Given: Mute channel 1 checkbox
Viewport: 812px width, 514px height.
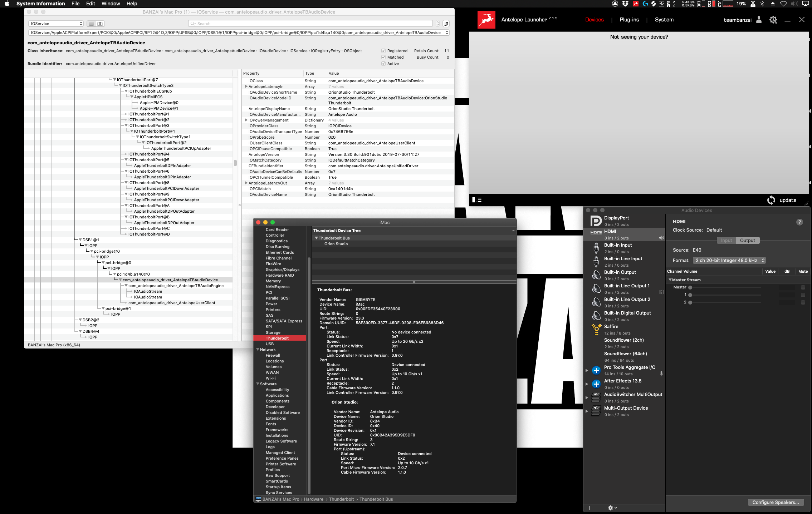Looking at the screenshot, I should point(803,295).
